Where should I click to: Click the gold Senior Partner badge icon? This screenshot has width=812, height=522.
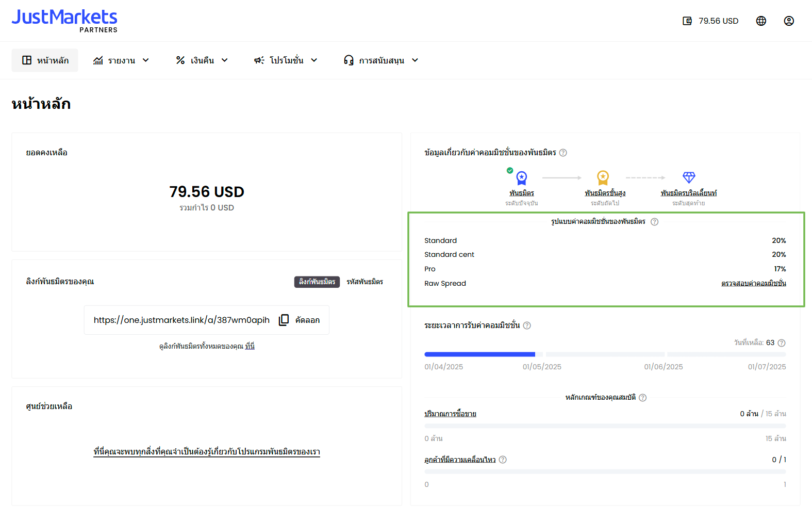603,178
